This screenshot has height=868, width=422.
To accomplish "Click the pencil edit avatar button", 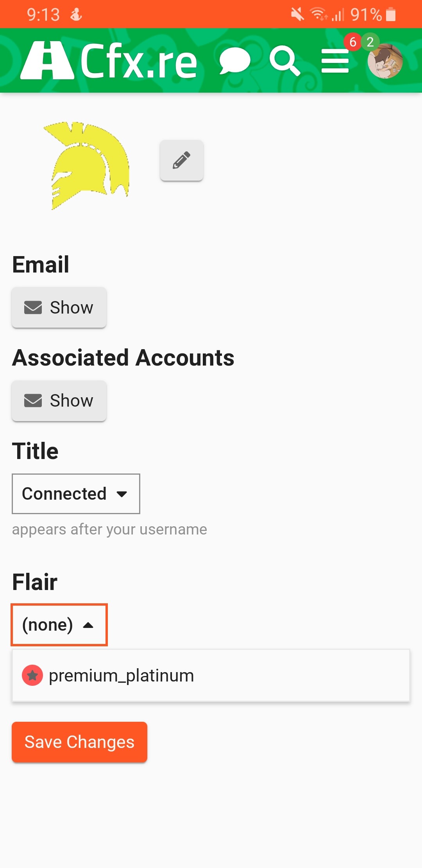I will point(182,160).
